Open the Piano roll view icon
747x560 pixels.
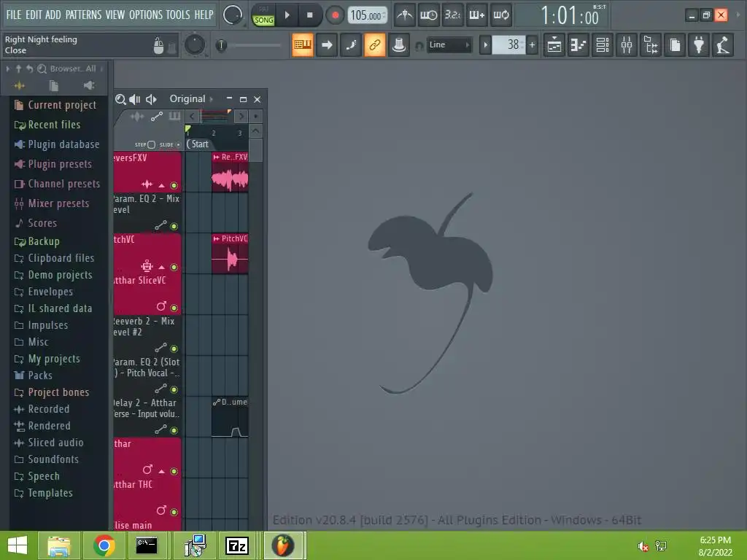point(578,45)
